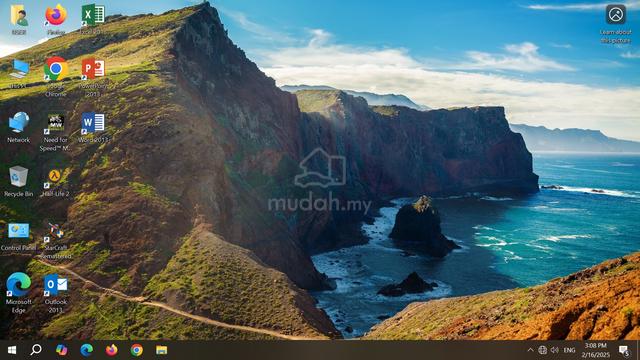Open the Control Panel desktop icon
The image size is (640, 360).
[18, 236]
